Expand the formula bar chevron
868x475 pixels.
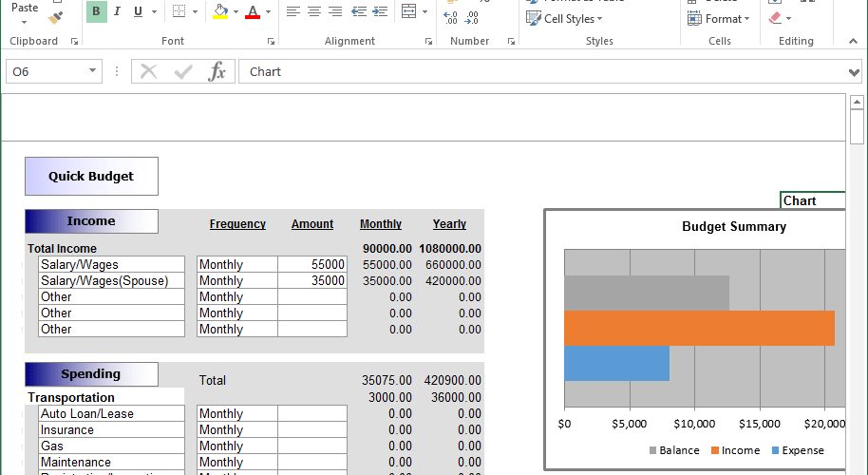pos(854,72)
